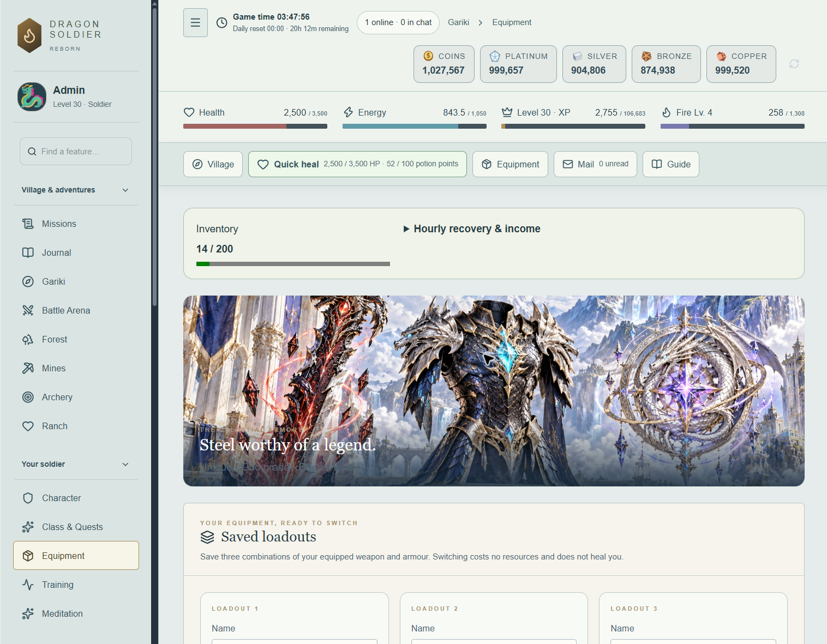Click the Ranch heart icon
827x644 pixels.
pyautogui.click(x=28, y=426)
